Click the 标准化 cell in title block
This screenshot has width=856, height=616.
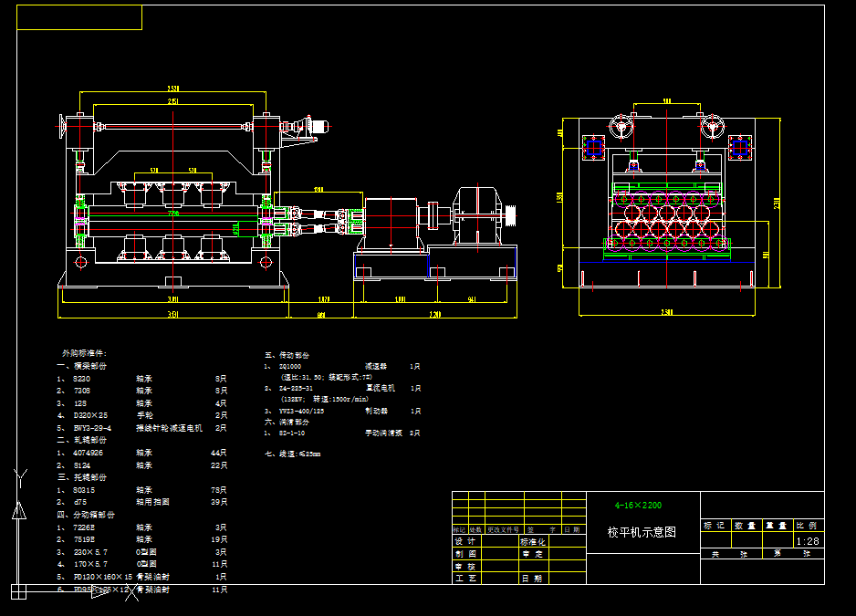click(532, 541)
